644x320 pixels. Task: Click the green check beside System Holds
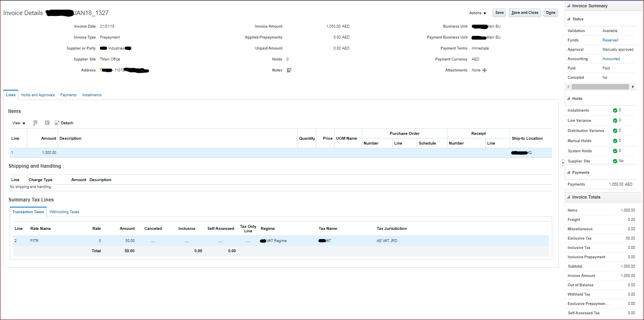[615, 151]
